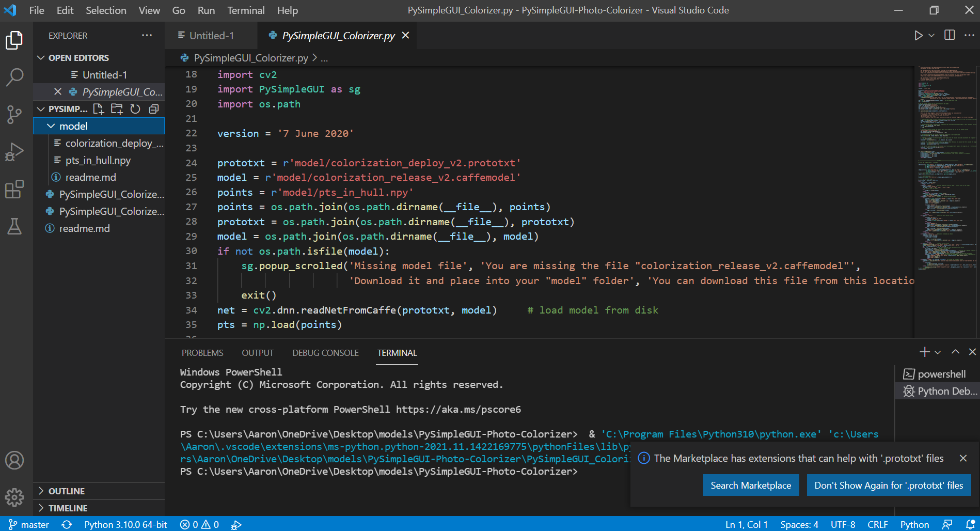Maximize the terminal panel with the chevron
The image size is (980, 531).
coord(955,352)
